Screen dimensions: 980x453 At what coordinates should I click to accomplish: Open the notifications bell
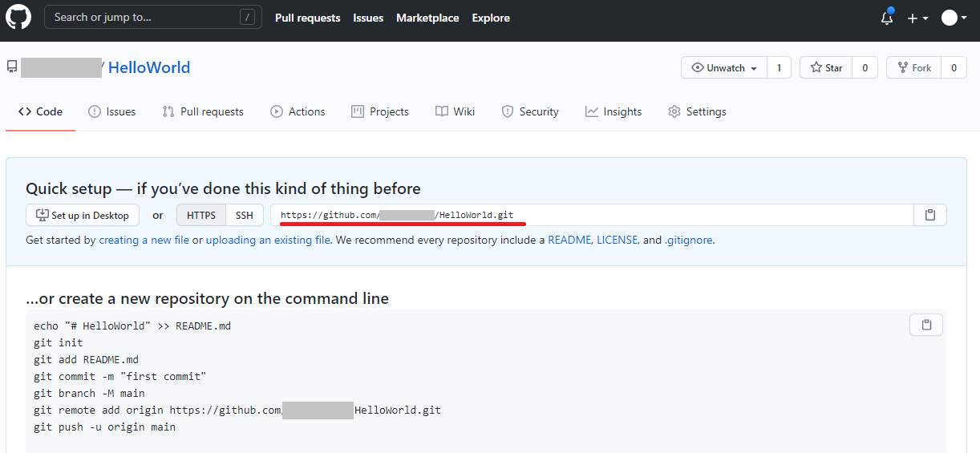coord(886,18)
